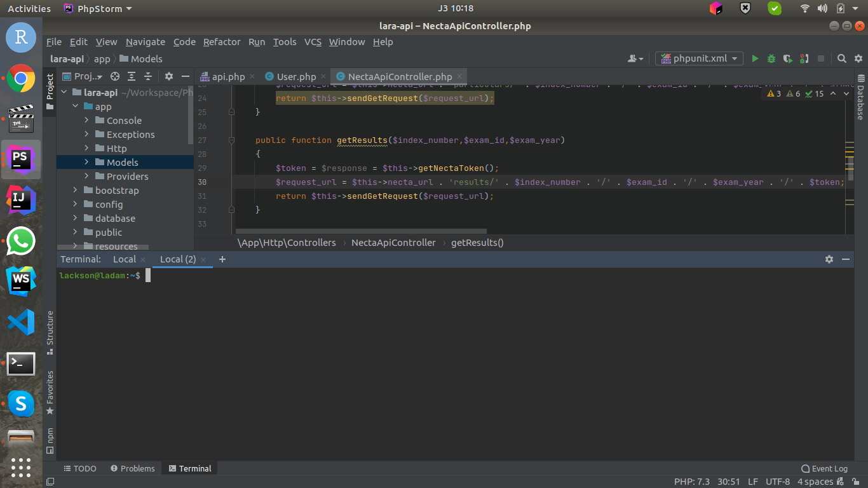
Task: Toggle the Terminal tool window button
Action: (x=189, y=468)
